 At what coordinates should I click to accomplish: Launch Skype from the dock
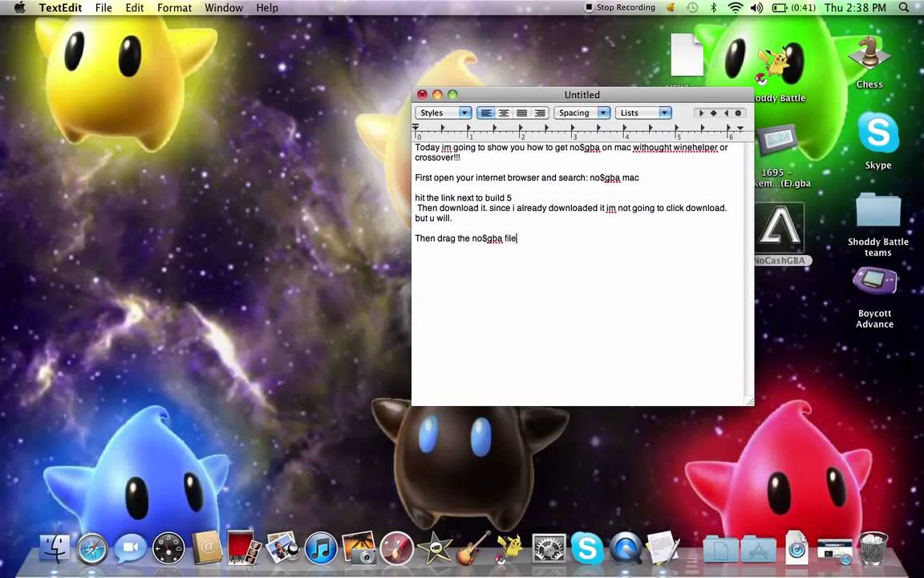coord(587,549)
